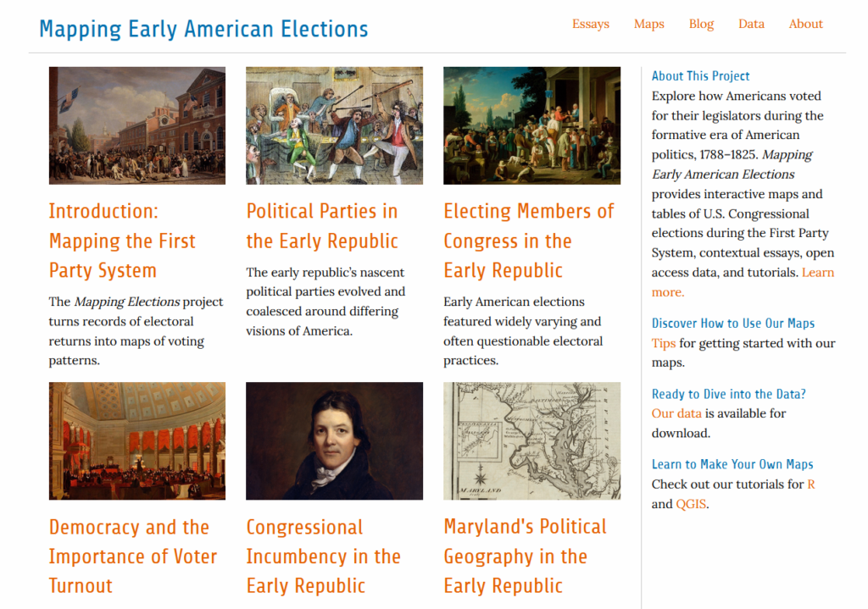Navigate to the Data page
868x609 pixels.
751,24
